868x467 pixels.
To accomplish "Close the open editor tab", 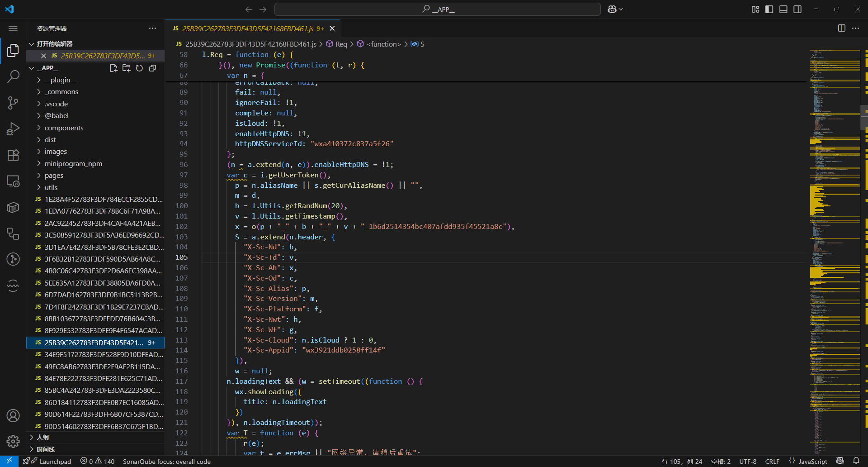I will click(x=332, y=29).
